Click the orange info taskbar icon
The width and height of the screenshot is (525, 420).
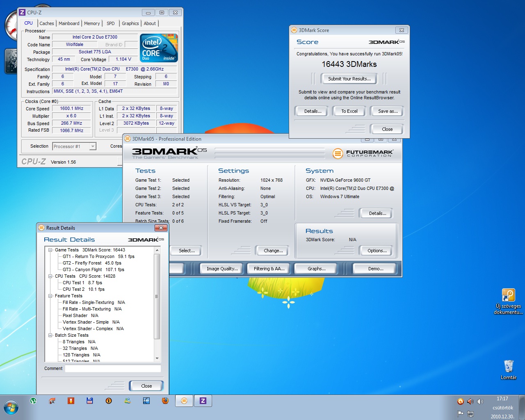coord(109,401)
